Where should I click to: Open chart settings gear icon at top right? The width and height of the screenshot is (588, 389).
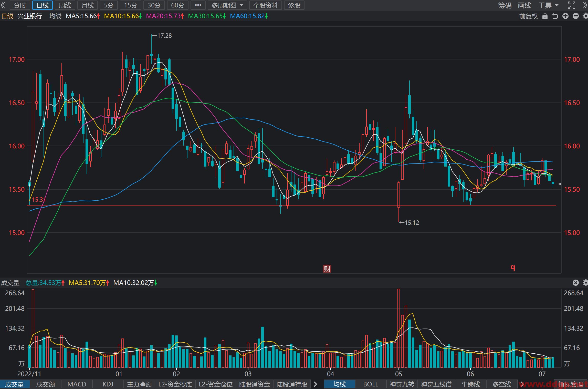(x=585, y=16)
